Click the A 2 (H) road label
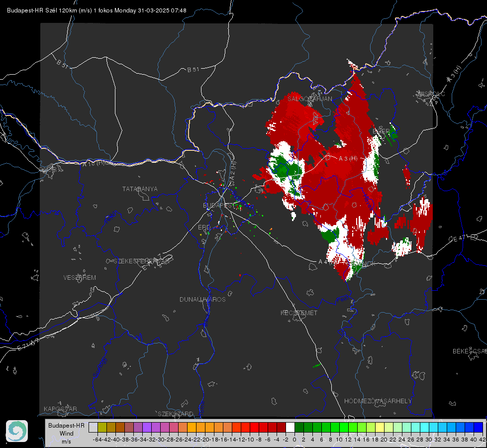Screen dimensions: 487x448 [233, 171]
